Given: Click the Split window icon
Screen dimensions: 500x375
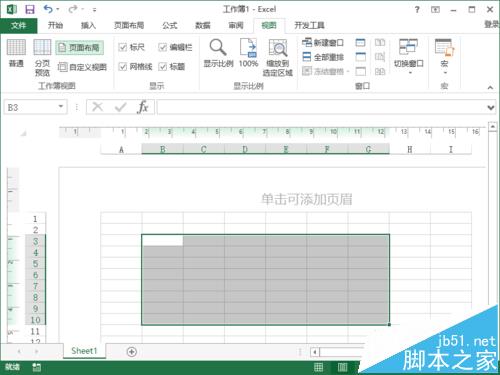Looking at the screenshot, I should 360,43.
